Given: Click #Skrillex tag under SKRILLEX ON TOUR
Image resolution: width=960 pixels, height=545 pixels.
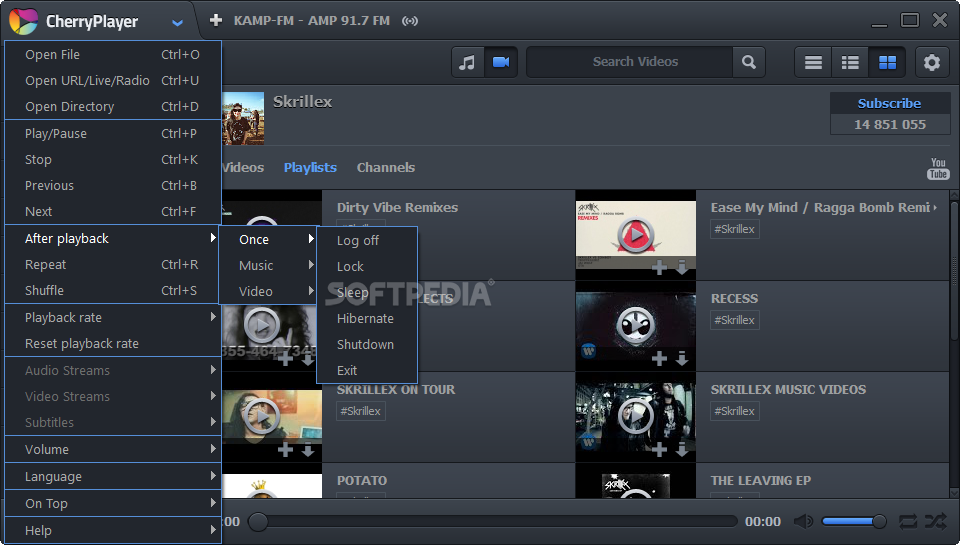Looking at the screenshot, I should [x=361, y=411].
